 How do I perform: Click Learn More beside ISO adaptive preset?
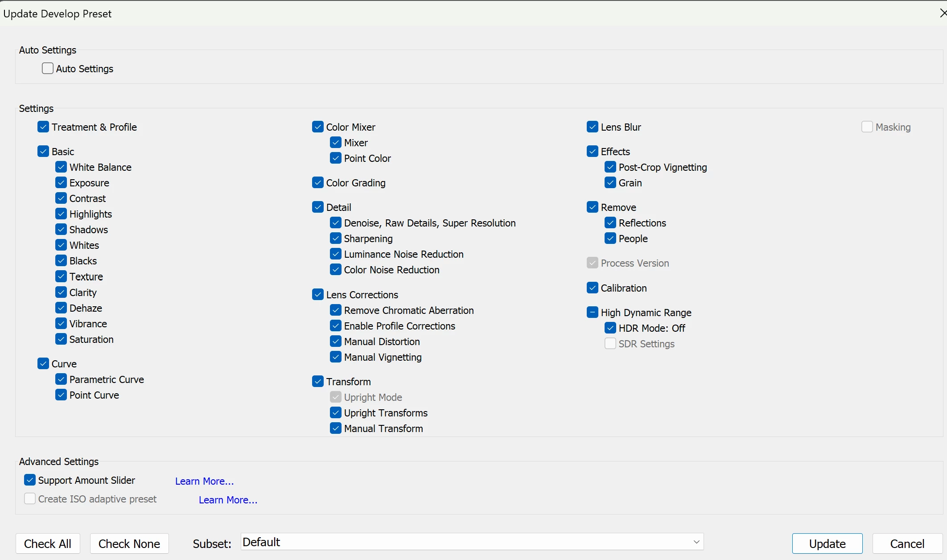click(228, 500)
